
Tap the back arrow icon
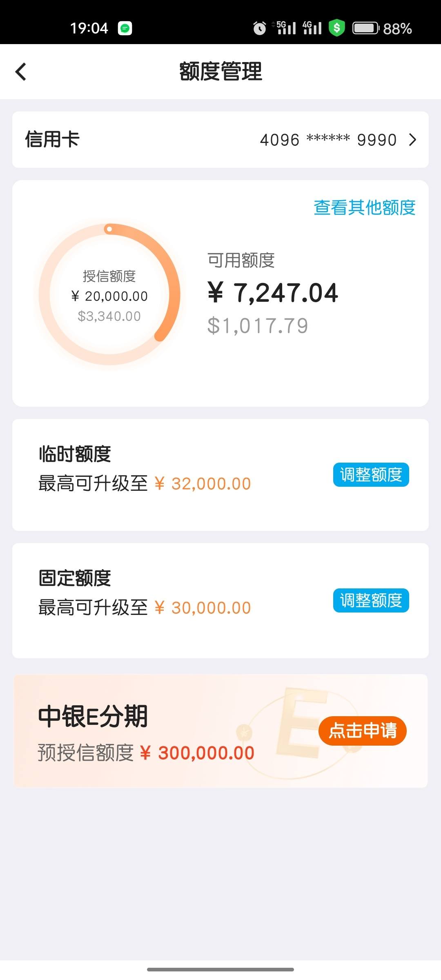(21, 72)
